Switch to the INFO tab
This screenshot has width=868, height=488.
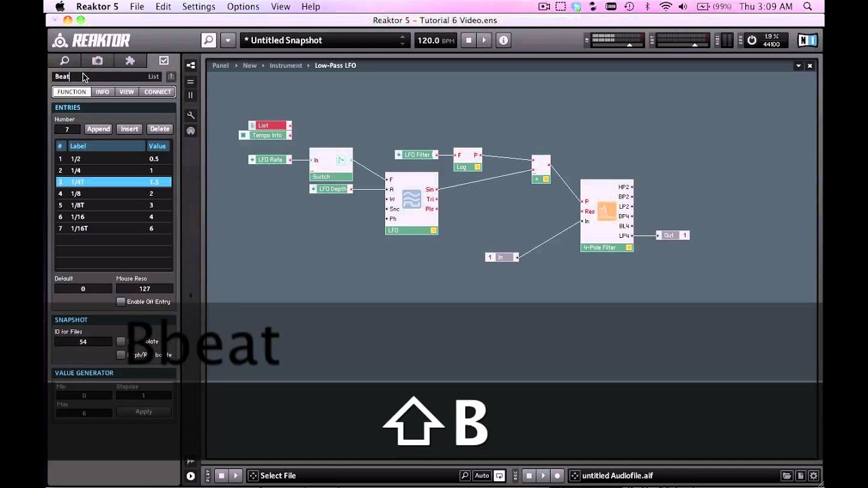[x=102, y=91]
